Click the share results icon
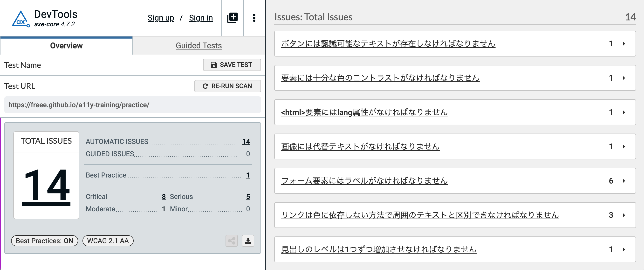The width and height of the screenshot is (644, 270). point(231,241)
